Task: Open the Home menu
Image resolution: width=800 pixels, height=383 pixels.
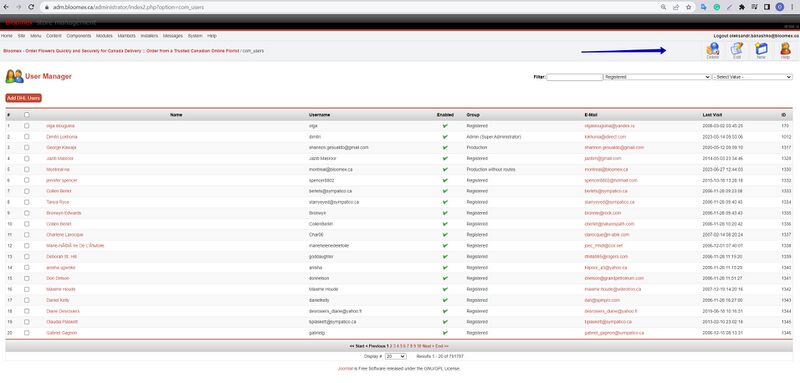Action: pyautogui.click(x=6, y=36)
